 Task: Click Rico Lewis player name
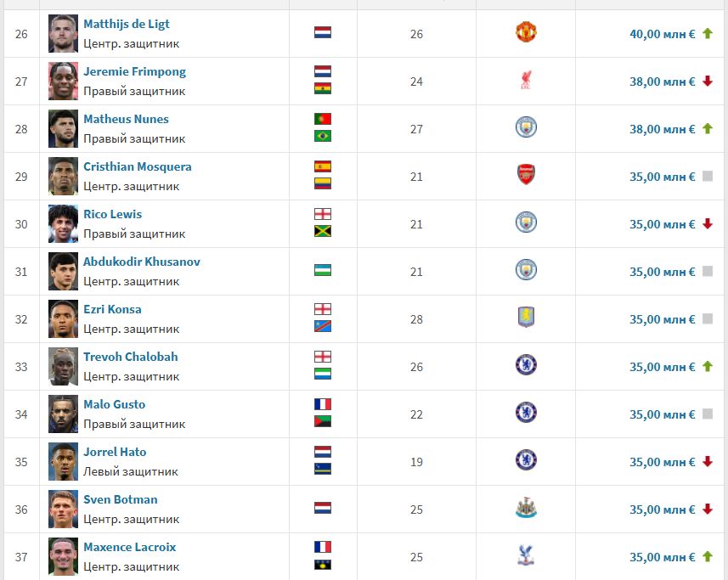pyautogui.click(x=112, y=214)
